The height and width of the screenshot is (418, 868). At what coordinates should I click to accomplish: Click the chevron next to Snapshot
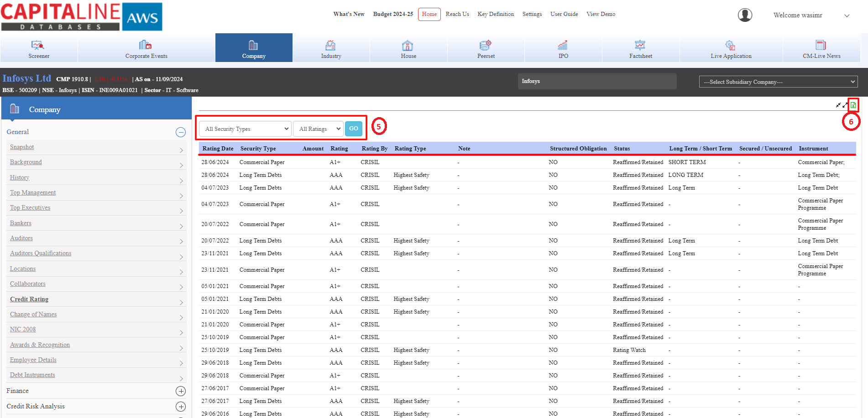pyautogui.click(x=181, y=150)
